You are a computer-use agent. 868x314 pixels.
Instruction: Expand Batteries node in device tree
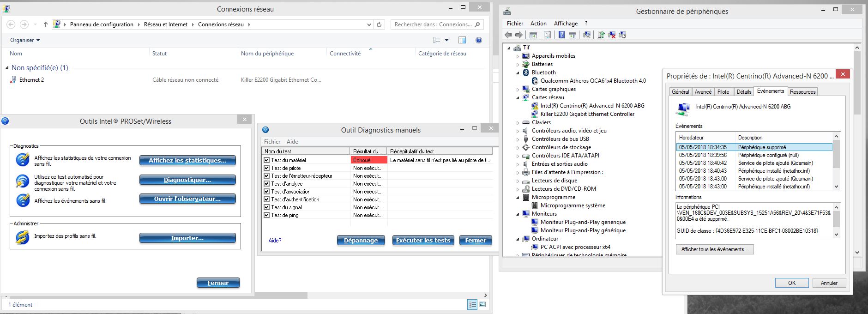point(518,65)
